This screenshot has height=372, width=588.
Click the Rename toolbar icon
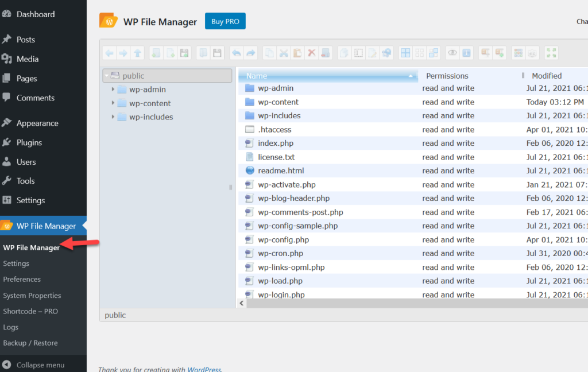358,53
